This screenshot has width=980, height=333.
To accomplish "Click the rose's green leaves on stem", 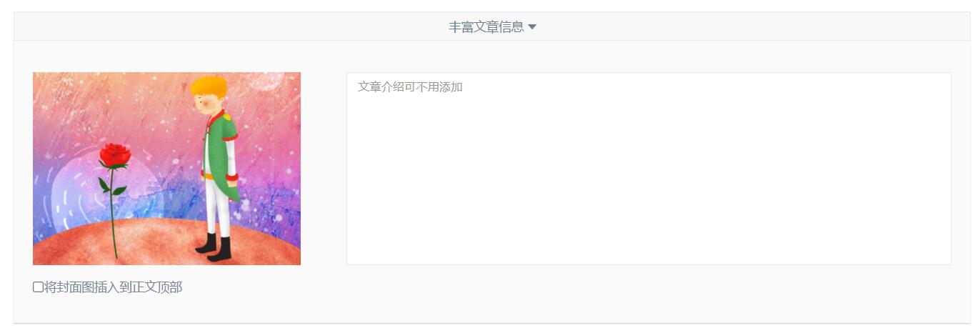I will coord(111,187).
